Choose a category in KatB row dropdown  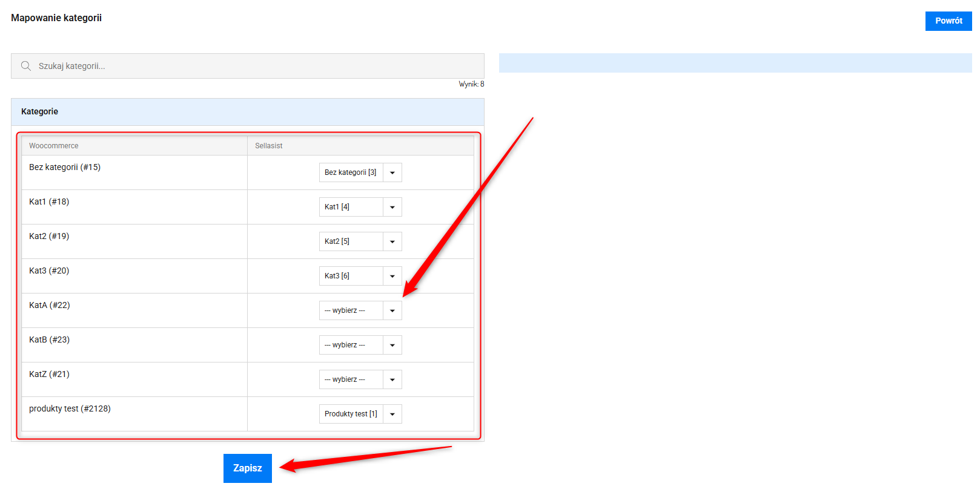tap(360, 345)
